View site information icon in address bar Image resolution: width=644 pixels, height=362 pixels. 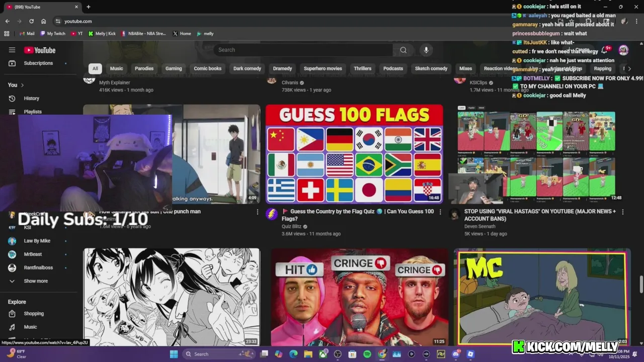point(58,21)
